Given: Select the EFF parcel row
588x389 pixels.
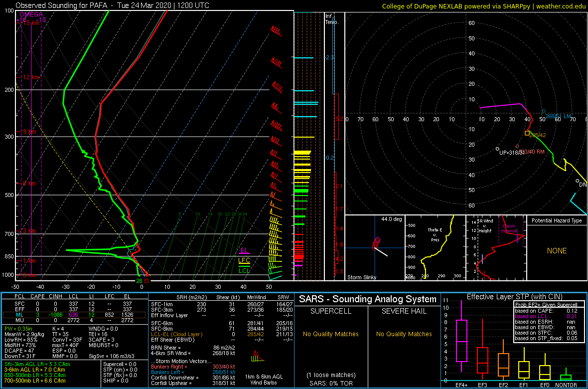Looking at the screenshot, I should pyautogui.click(x=75, y=309).
